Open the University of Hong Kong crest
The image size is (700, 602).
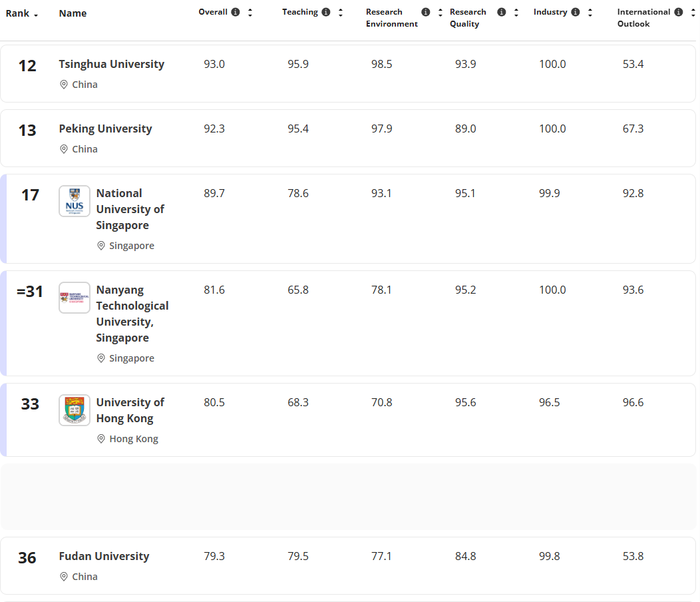[75, 410]
